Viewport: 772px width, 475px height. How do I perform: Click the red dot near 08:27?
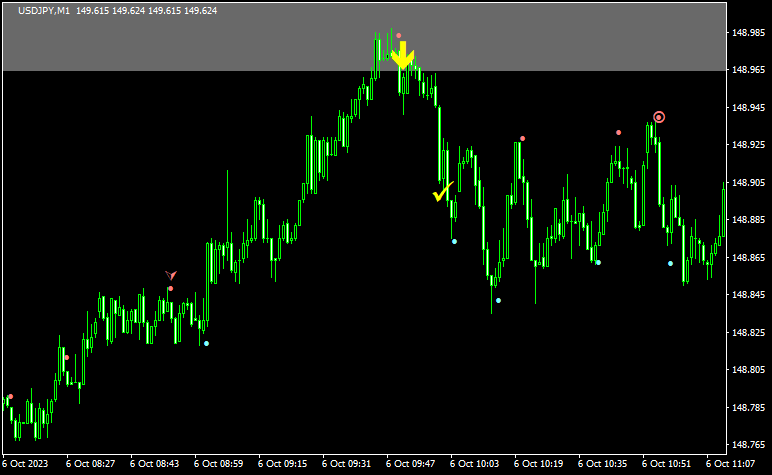pyautogui.click(x=66, y=357)
